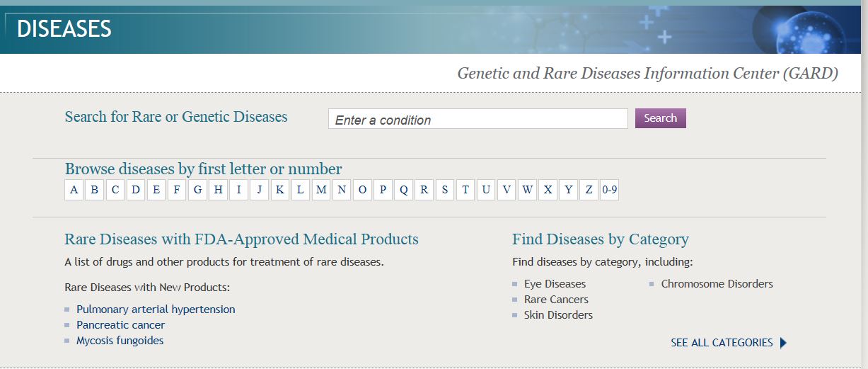The image size is (868, 369).
Task: Select letter G in browse list
Action: (x=197, y=190)
